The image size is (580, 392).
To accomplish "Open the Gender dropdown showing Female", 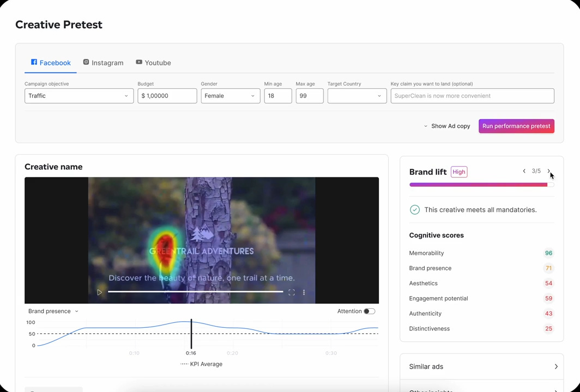I will [231, 96].
